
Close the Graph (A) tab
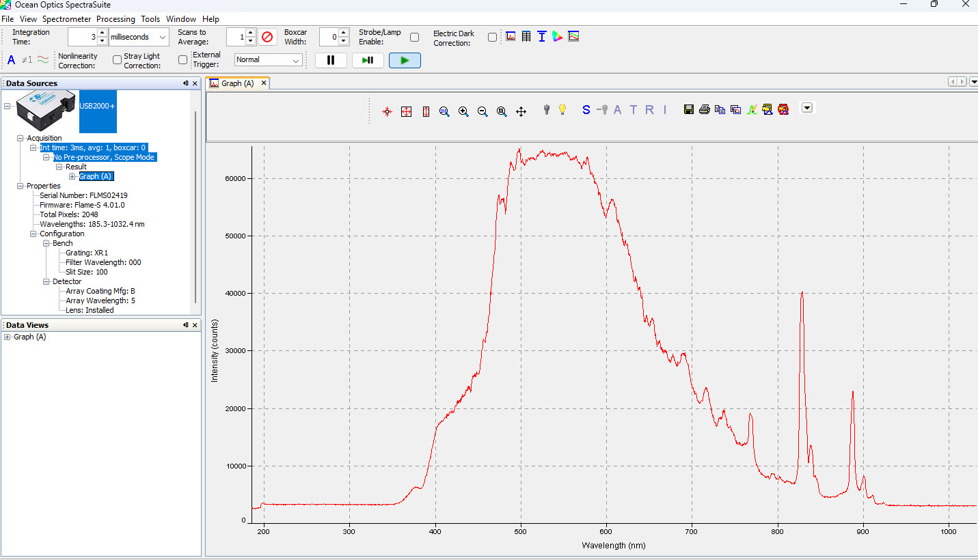click(x=263, y=83)
